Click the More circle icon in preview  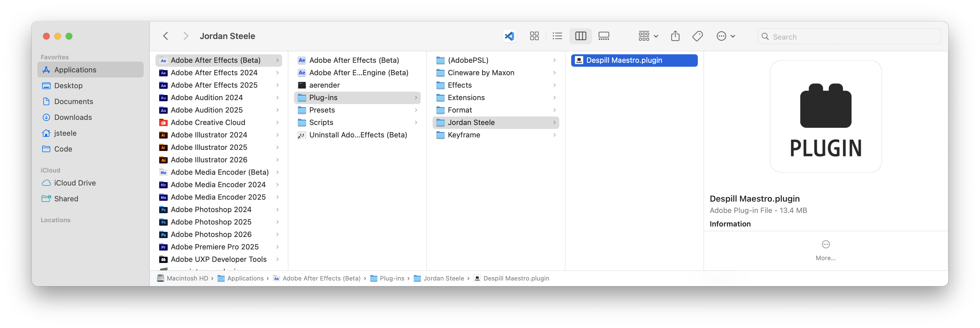tap(826, 244)
